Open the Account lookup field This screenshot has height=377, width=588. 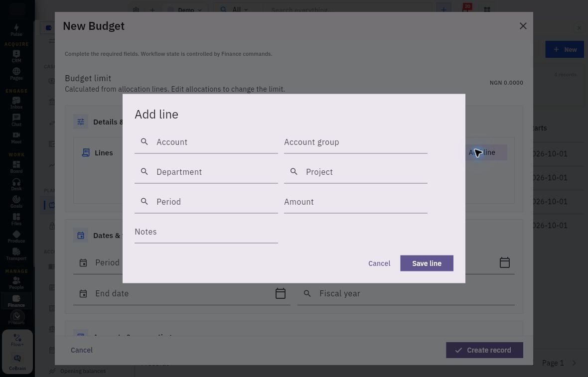pyautogui.click(x=206, y=142)
